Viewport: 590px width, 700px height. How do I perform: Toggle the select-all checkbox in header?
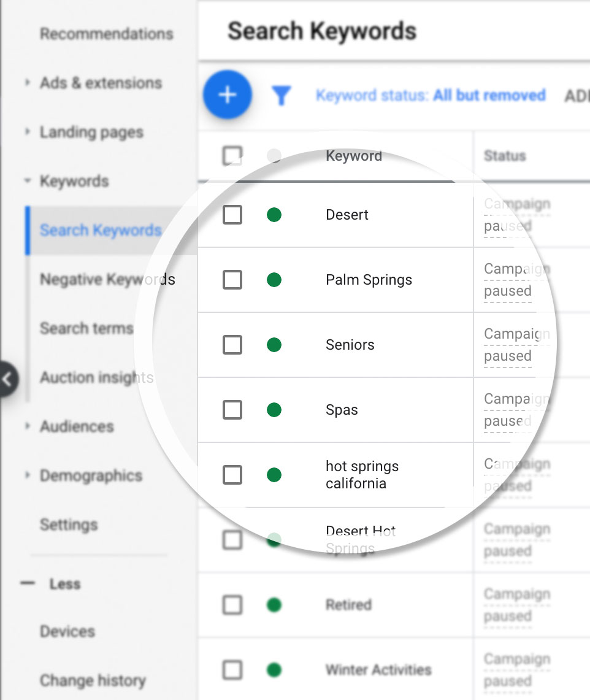[232, 156]
